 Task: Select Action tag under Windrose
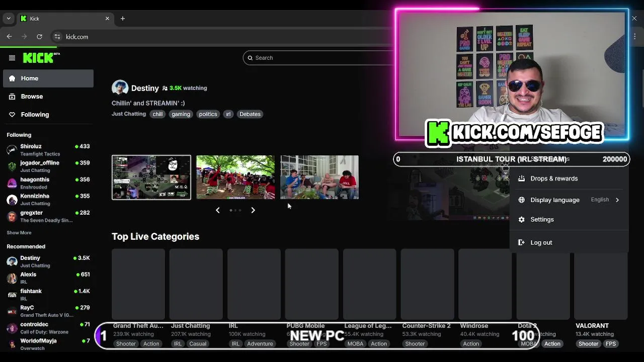tap(471, 344)
